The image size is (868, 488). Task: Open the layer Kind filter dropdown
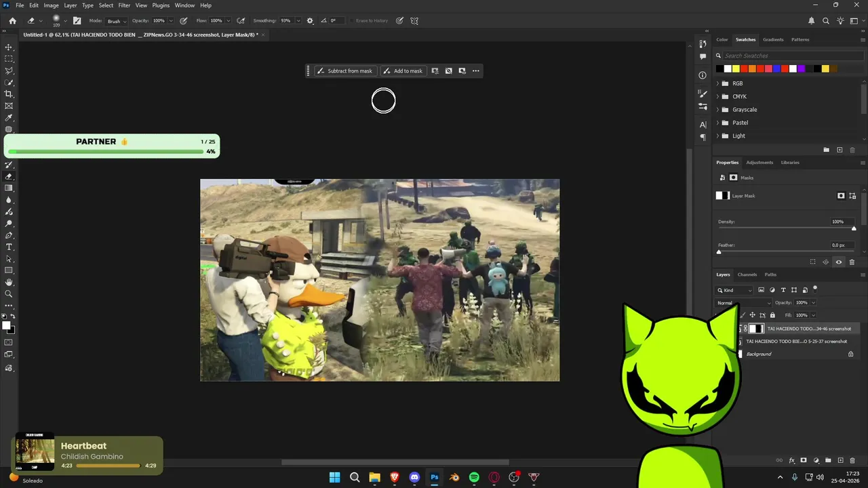pos(735,290)
